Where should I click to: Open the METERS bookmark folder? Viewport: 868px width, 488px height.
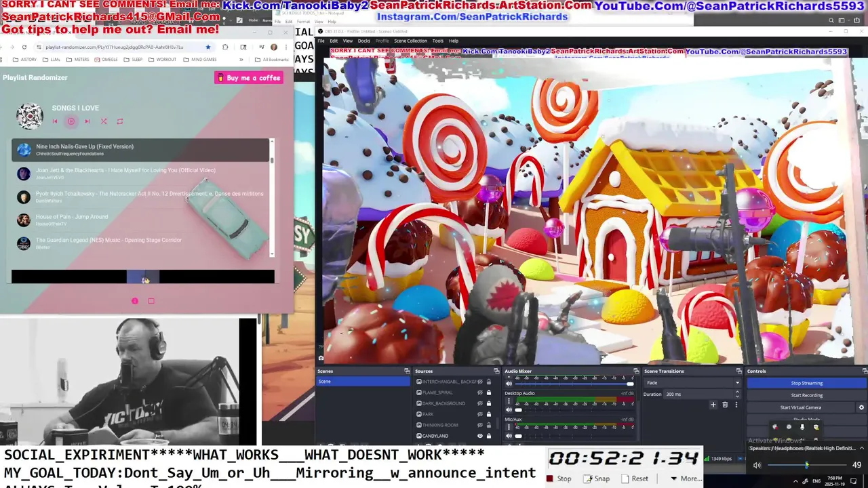click(78, 60)
